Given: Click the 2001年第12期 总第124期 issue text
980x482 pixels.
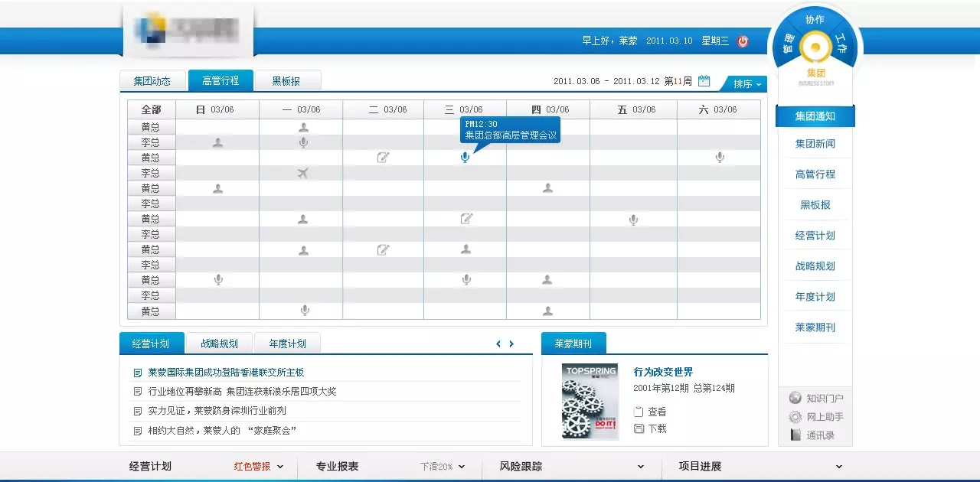Looking at the screenshot, I should coord(684,389).
